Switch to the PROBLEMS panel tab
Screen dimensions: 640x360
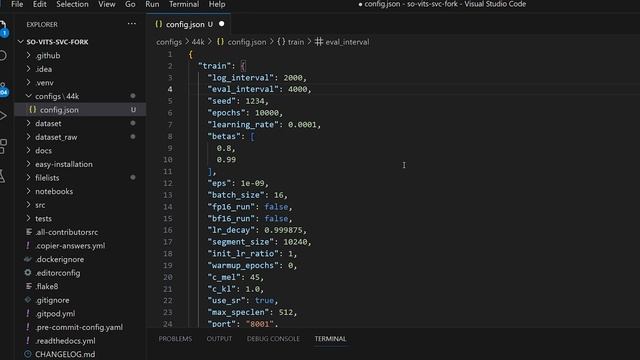click(x=175, y=339)
